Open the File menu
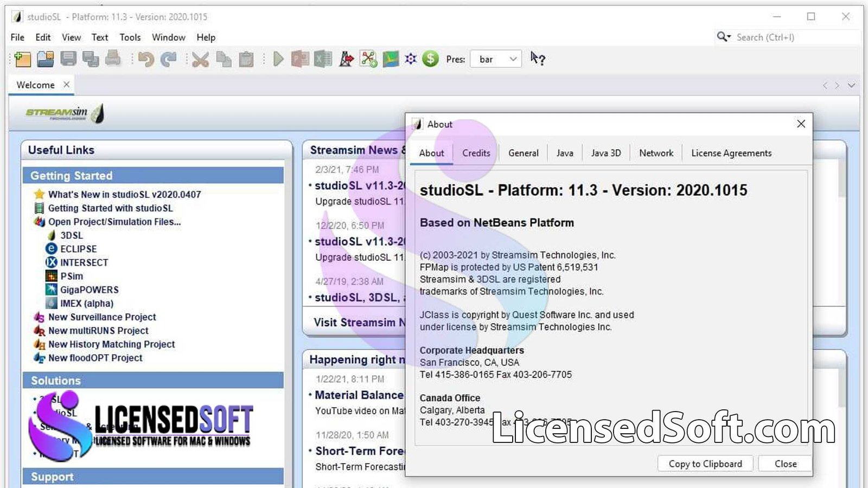The image size is (868, 488). click(x=17, y=37)
